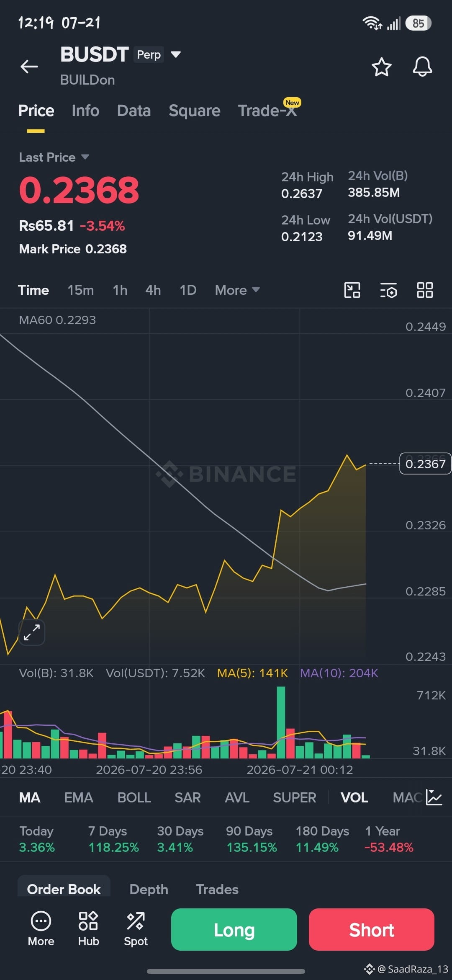Screen dimensions: 452x980
Task: Open the indicator chart settings icon
Action: pos(434,797)
